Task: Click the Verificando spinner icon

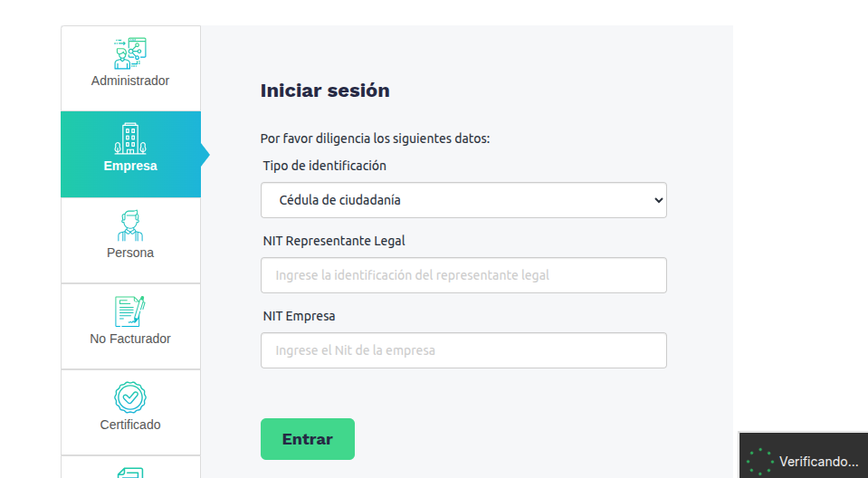Action: tap(760, 462)
